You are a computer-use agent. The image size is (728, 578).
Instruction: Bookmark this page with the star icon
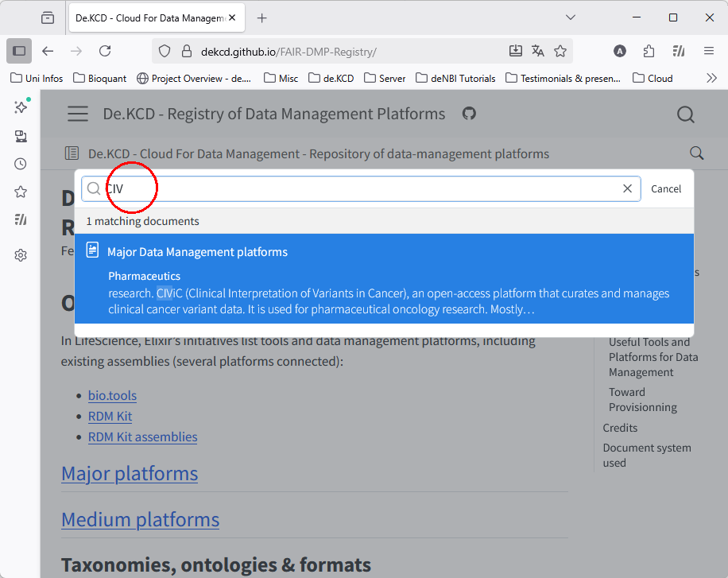560,51
